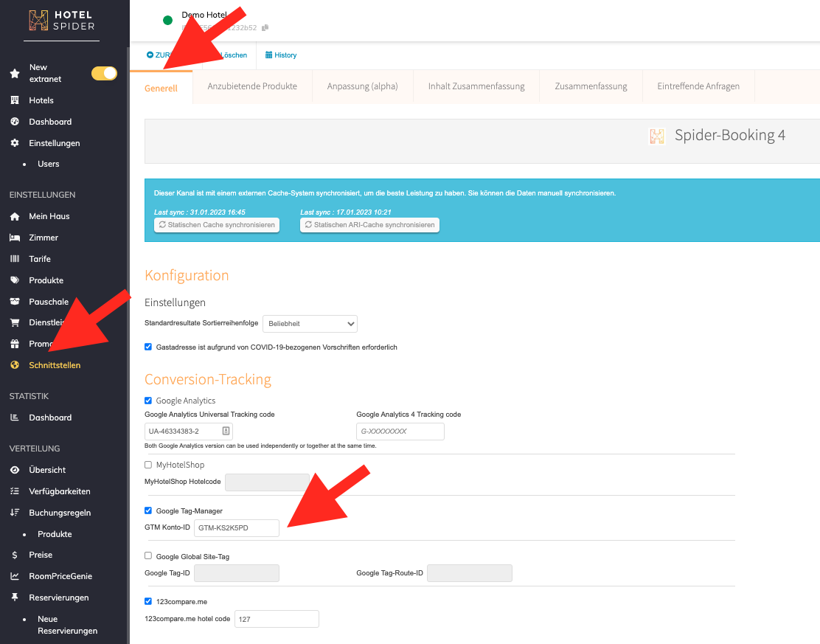Toggle the New extranet switch
The width and height of the screenshot is (820, 644).
pyautogui.click(x=104, y=73)
